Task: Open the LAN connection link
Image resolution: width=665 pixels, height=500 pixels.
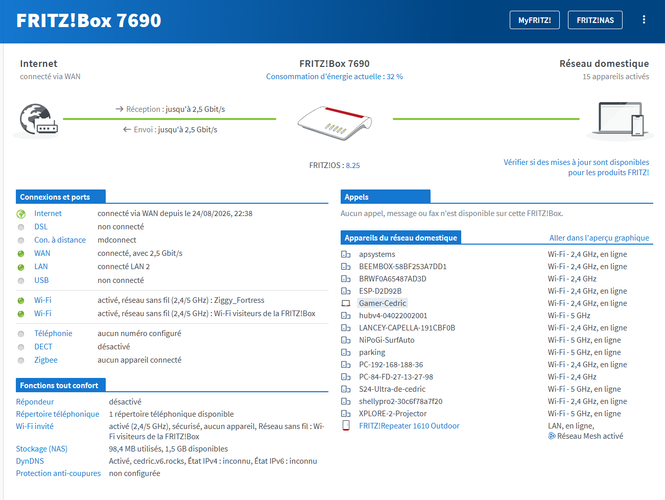Action: point(41,267)
